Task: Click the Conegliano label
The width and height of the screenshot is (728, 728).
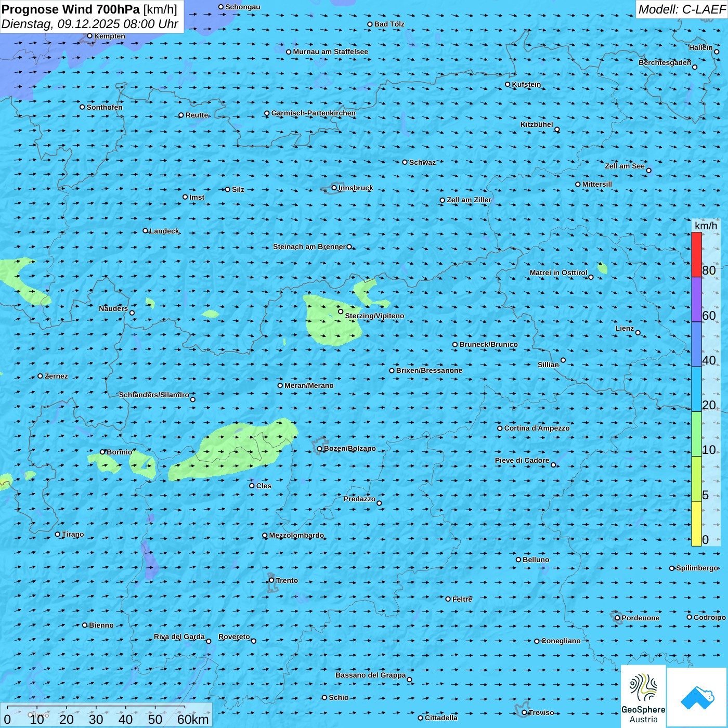Action: 561,641
